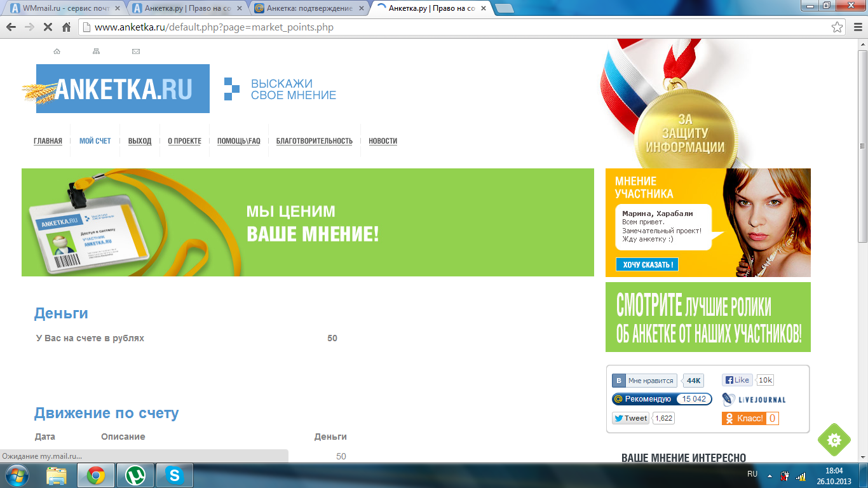
Task: Open the БЛАГОТВОРИТЕЛЬНОСТЬ menu item
Action: tap(315, 141)
